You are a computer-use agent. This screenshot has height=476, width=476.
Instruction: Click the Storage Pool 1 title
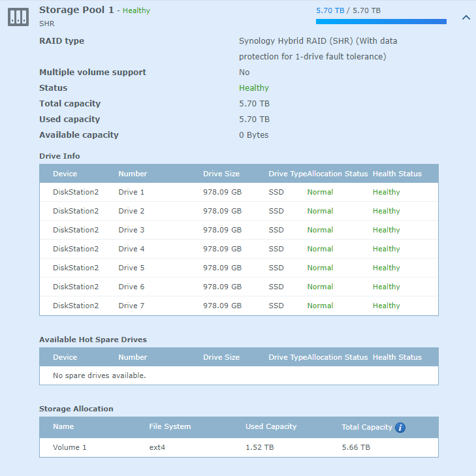tap(76, 10)
